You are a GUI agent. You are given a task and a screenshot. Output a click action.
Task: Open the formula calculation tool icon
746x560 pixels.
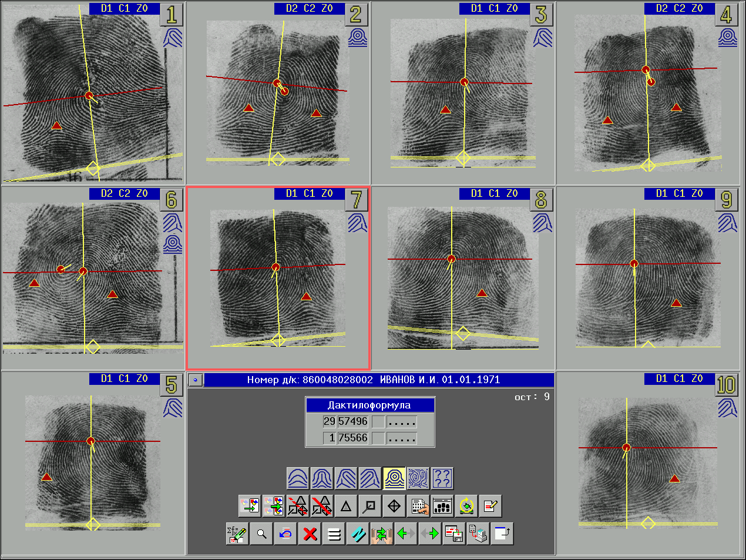(237, 534)
